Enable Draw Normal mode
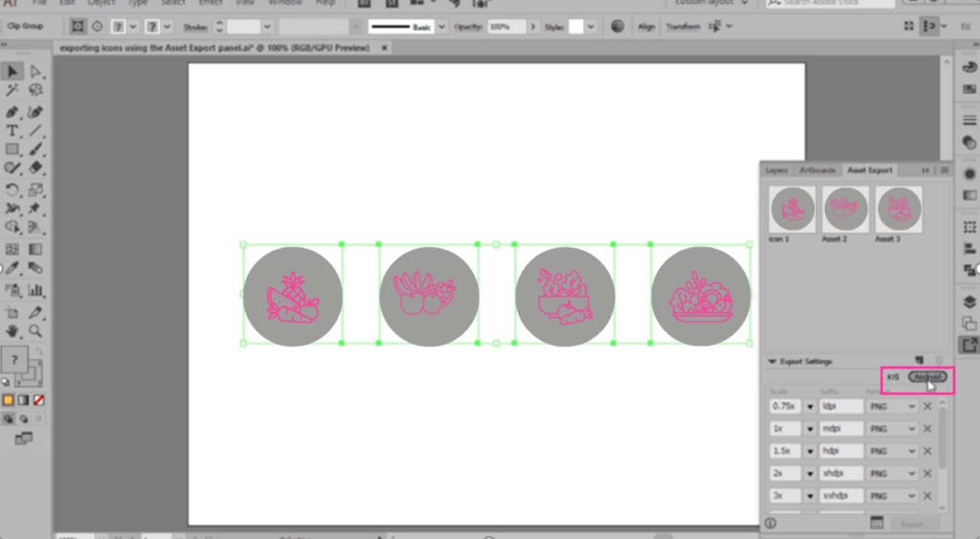 tap(8, 419)
